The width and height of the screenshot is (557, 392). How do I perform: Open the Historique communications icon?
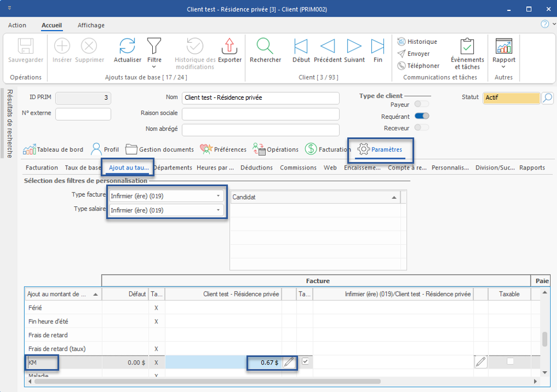[402, 42]
